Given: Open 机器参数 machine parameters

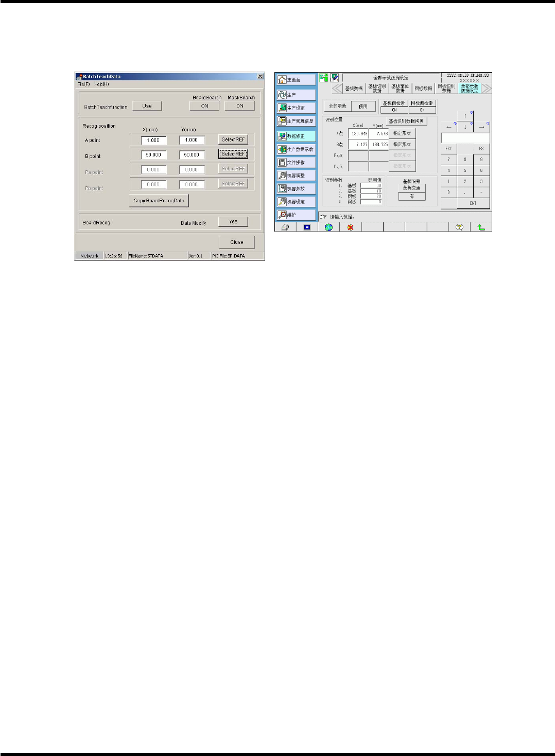Looking at the screenshot, I should point(296,188).
